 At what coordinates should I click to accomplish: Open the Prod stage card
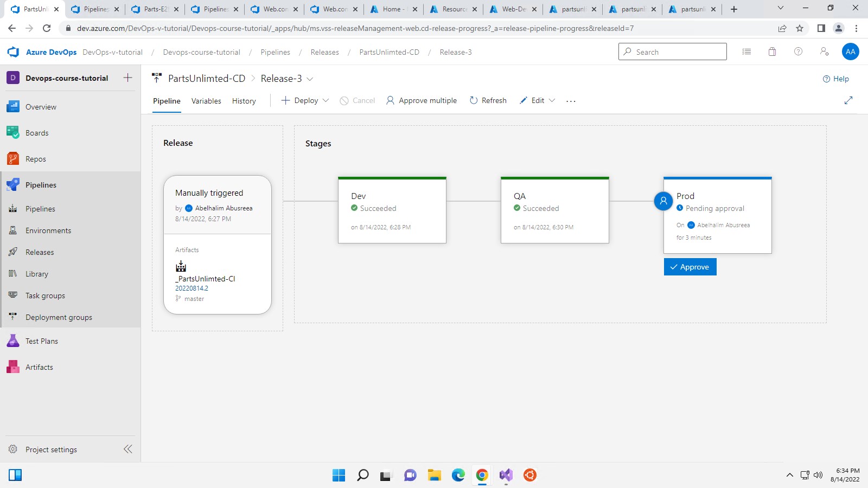pyautogui.click(x=717, y=215)
